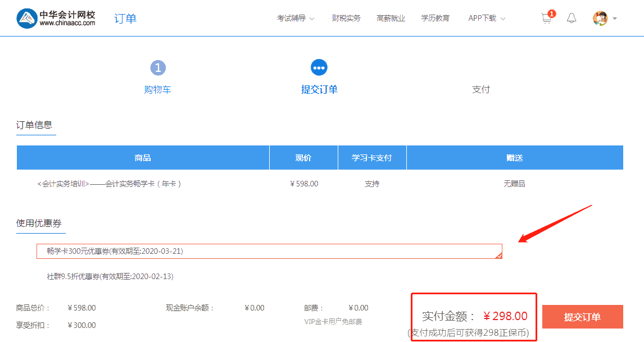Click the 现金账户余额 ¥0.00 value
Screen dimensions: 644x342
coord(254,308)
